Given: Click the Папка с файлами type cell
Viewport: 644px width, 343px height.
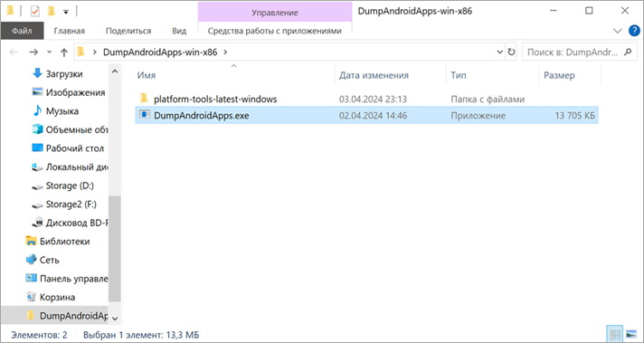Looking at the screenshot, I should (x=488, y=99).
